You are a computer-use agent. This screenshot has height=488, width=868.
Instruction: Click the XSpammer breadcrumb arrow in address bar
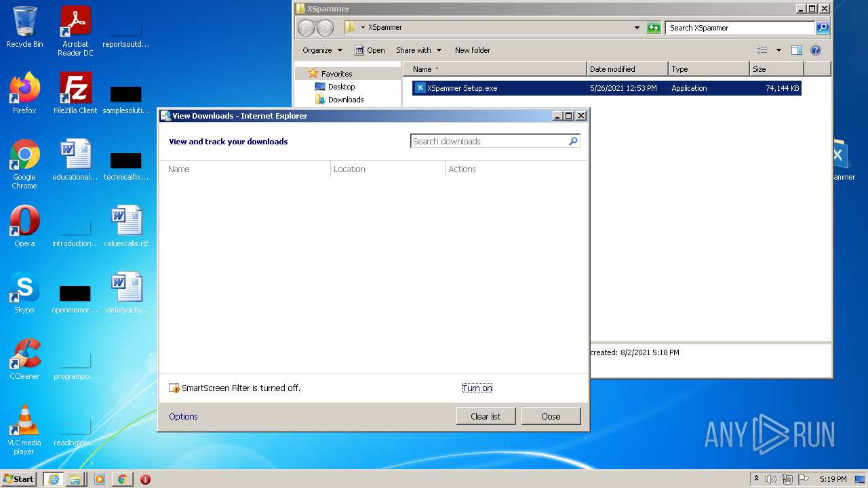[x=363, y=28]
